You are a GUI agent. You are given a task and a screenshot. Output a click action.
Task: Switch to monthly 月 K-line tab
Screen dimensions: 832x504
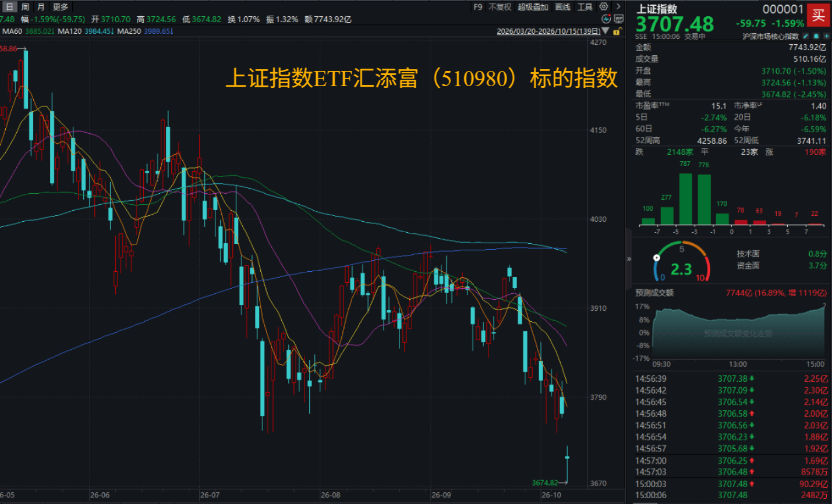41,7
